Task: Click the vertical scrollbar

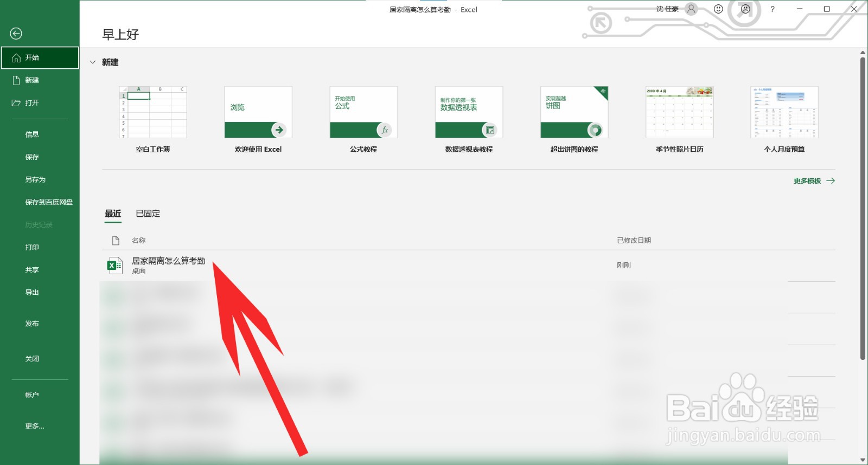Action: pyautogui.click(x=863, y=209)
